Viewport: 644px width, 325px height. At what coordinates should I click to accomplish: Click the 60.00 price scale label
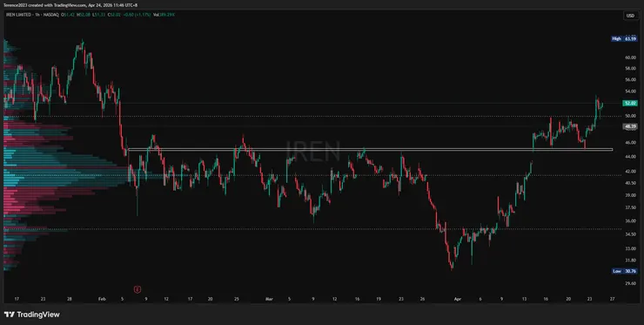coord(630,58)
